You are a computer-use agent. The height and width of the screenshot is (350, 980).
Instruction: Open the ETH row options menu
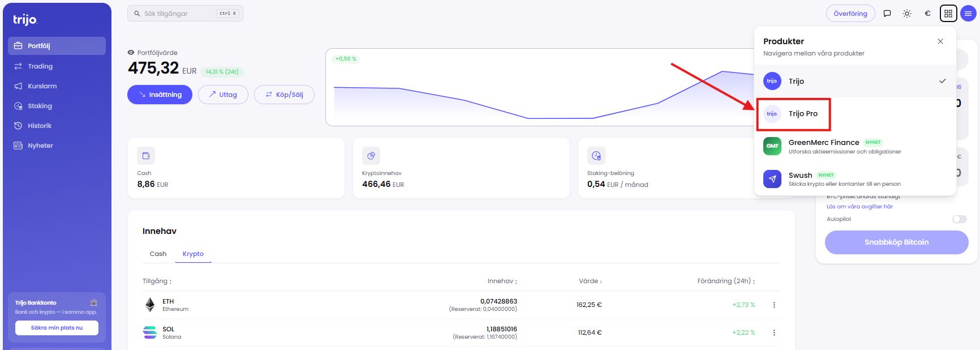(774, 305)
